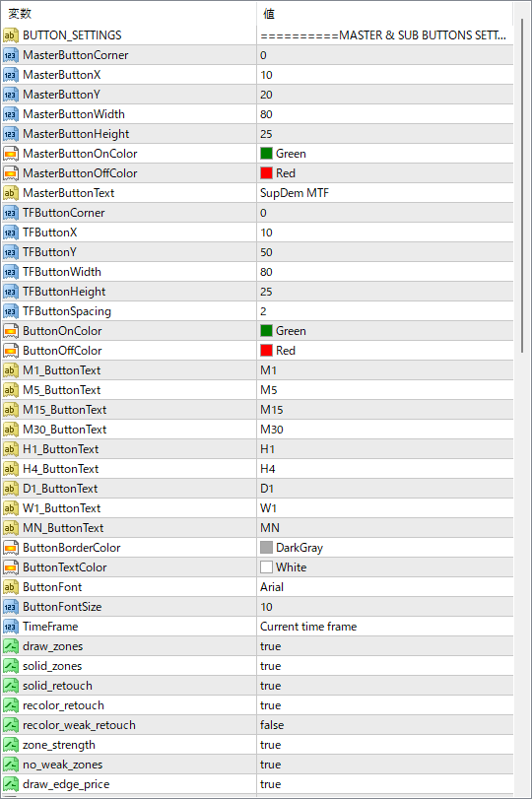Edit the ButtonFont Arial value field
The width and height of the screenshot is (532, 799).
385,587
